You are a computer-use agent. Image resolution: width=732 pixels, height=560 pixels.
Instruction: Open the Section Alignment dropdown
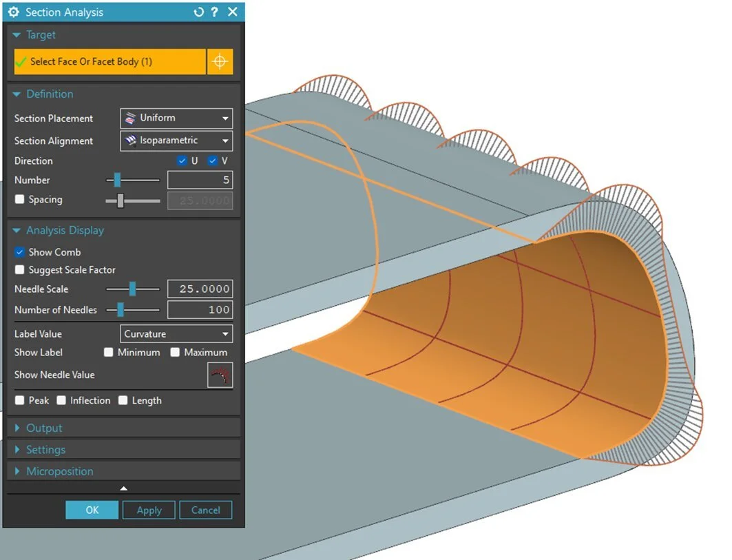(176, 141)
